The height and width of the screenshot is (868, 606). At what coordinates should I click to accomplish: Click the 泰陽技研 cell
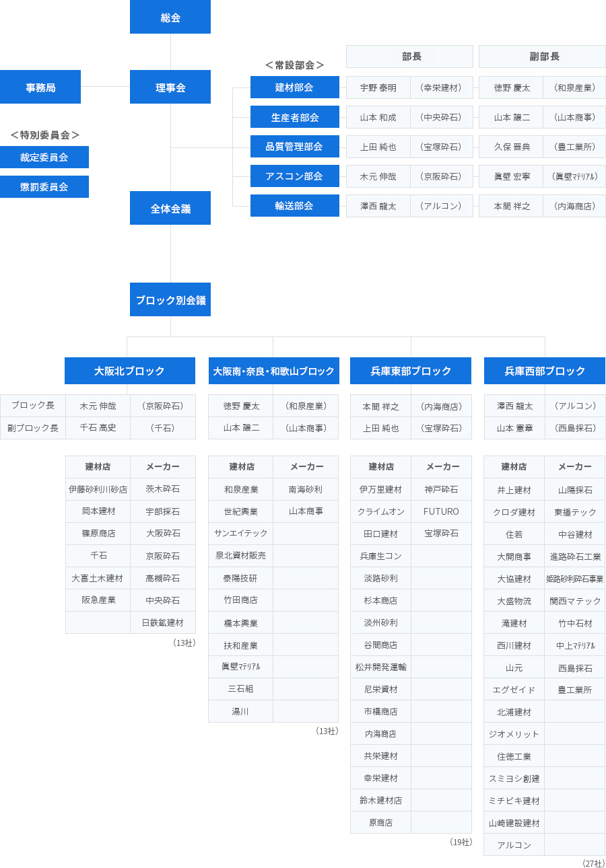tap(241, 578)
